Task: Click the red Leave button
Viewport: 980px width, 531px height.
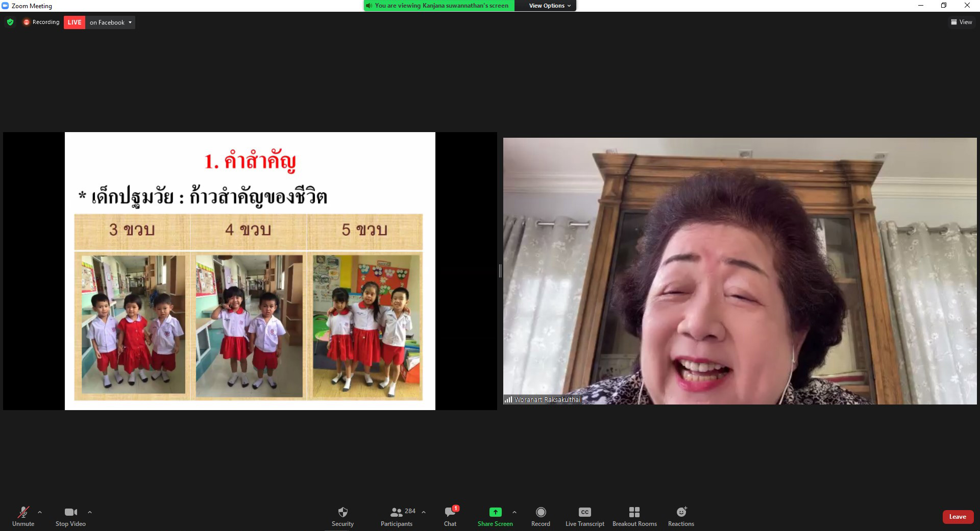Action: coord(958,517)
